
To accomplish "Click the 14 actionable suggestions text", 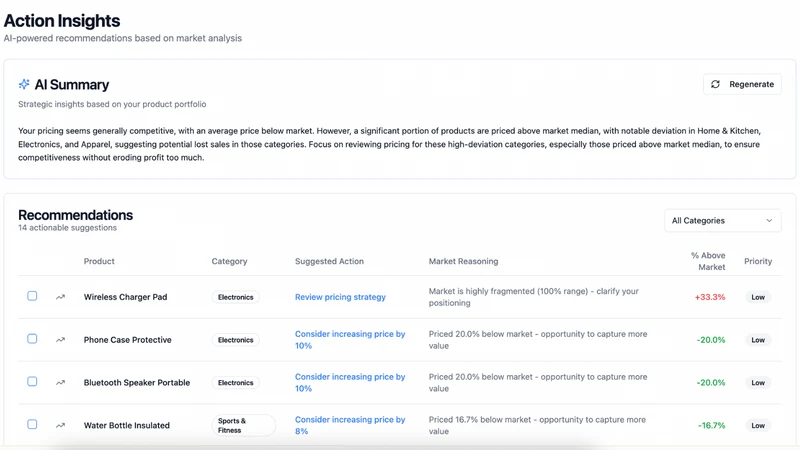I will (x=67, y=228).
